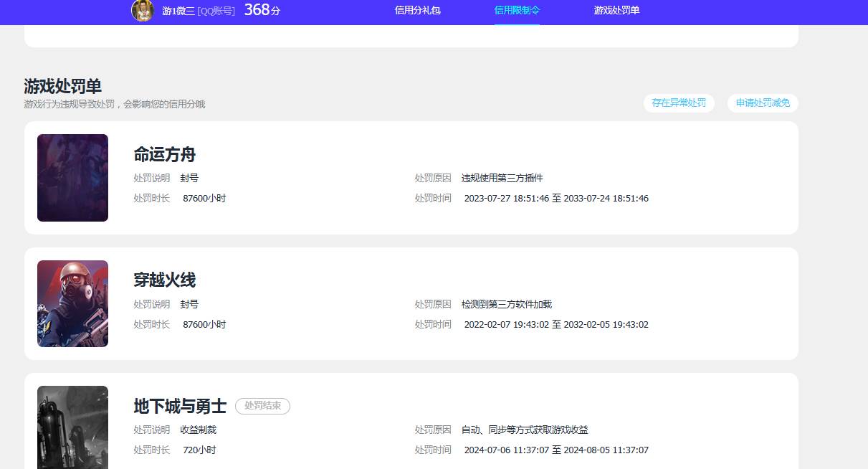
Task: Click the user avatar in the header
Action: 143,10
